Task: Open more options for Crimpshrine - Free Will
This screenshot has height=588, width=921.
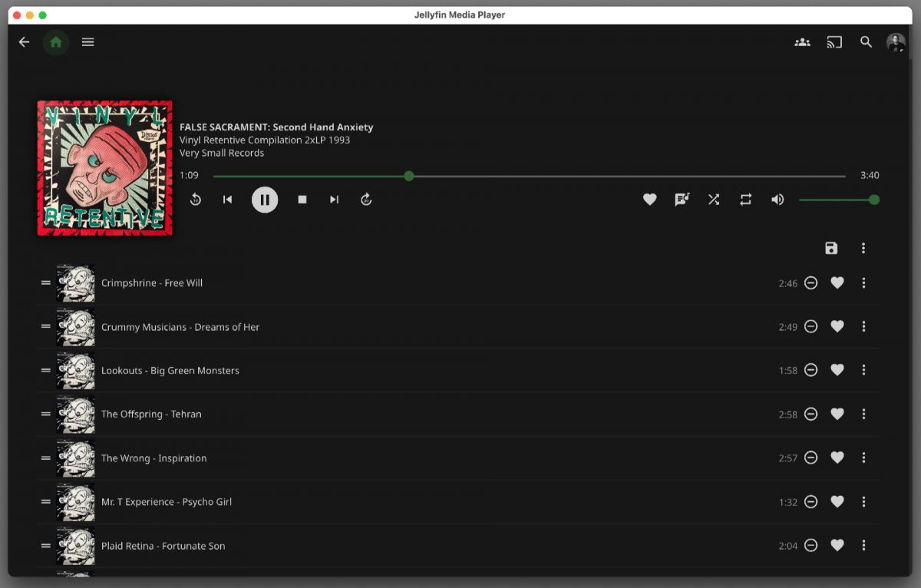Action: pos(863,282)
